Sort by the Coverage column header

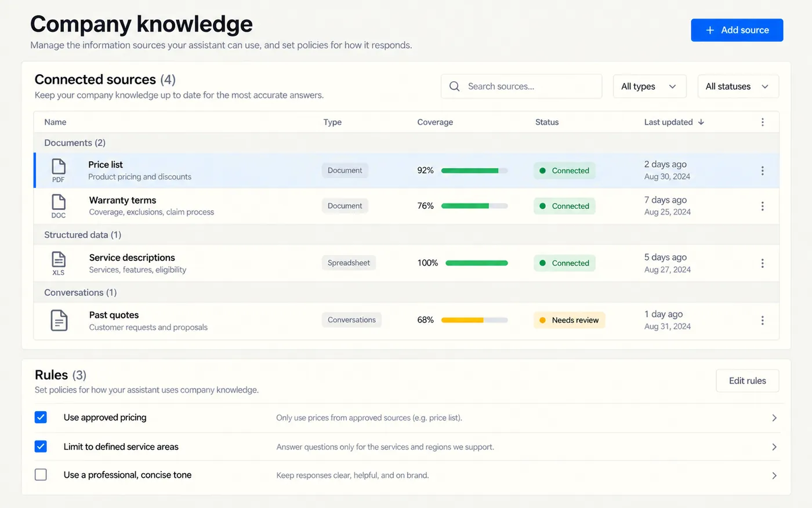[435, 122]
